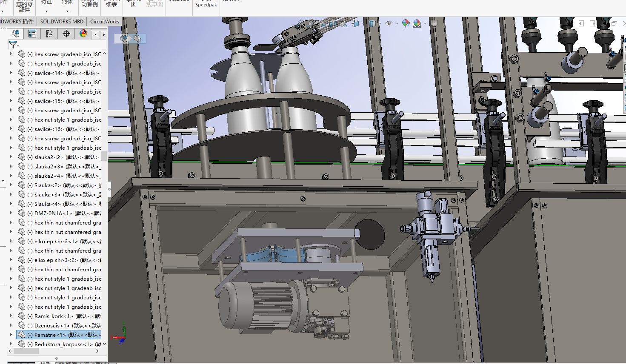Expand the filter options dropdown arrow
This screenshot has height=364, width=626.
click(18, 46)
